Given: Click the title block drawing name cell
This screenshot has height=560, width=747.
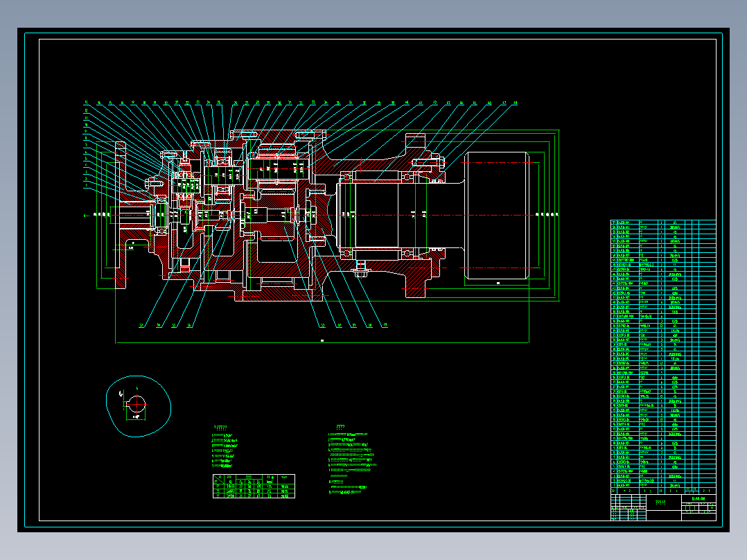Looking at the screenshot, I should coord(664,502).
